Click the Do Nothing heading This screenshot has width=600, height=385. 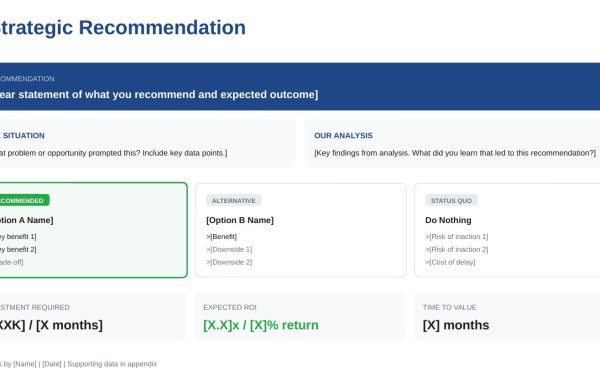coord(448,220)
